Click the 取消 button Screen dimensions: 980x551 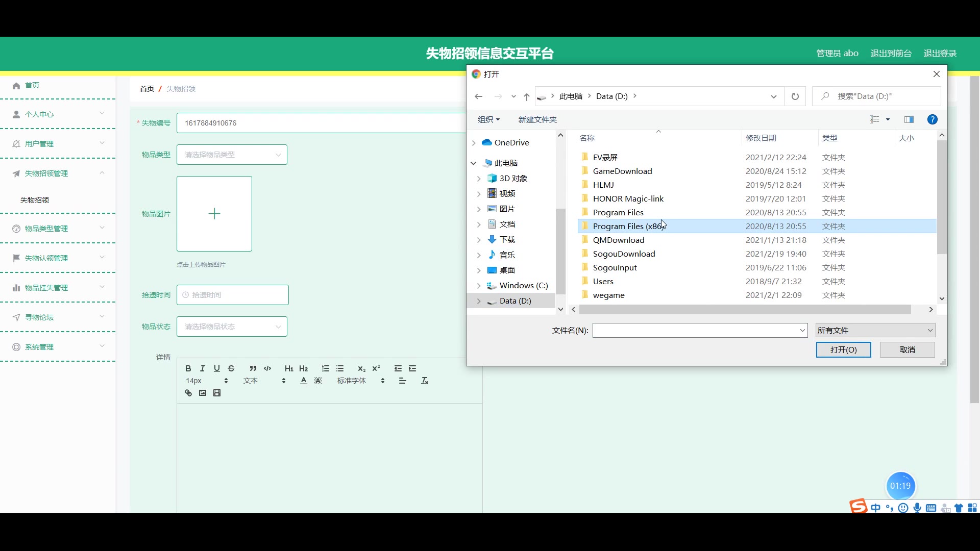pos(907,349)
